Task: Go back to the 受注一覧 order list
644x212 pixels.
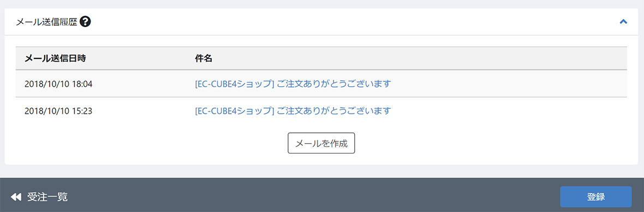Action: 47,197
